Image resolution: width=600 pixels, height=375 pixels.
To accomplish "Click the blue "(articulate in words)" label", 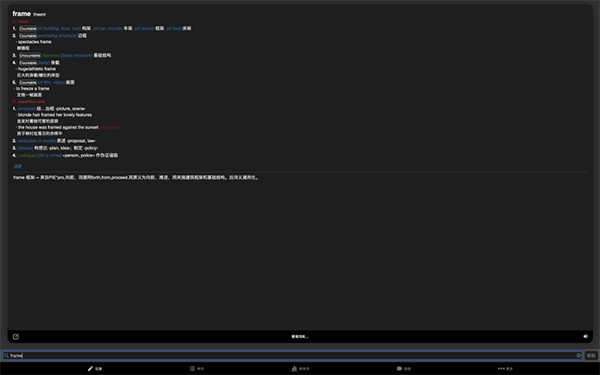I will 37,141.
